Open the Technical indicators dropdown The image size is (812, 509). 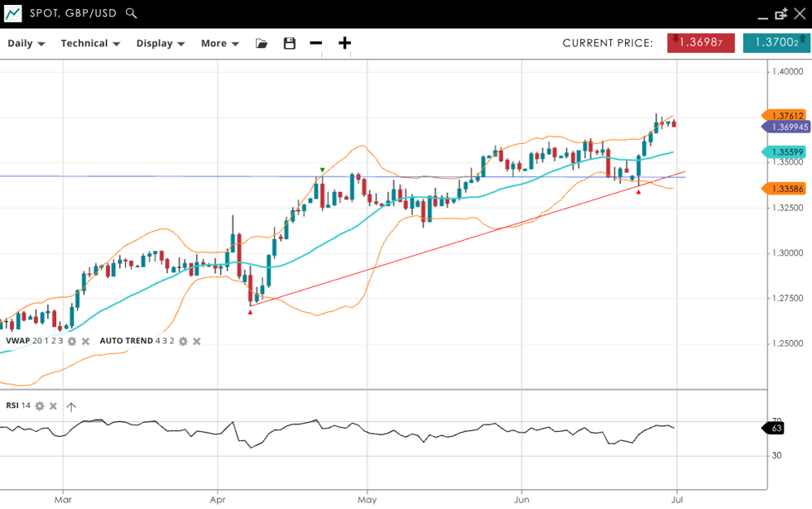[90, 43]
